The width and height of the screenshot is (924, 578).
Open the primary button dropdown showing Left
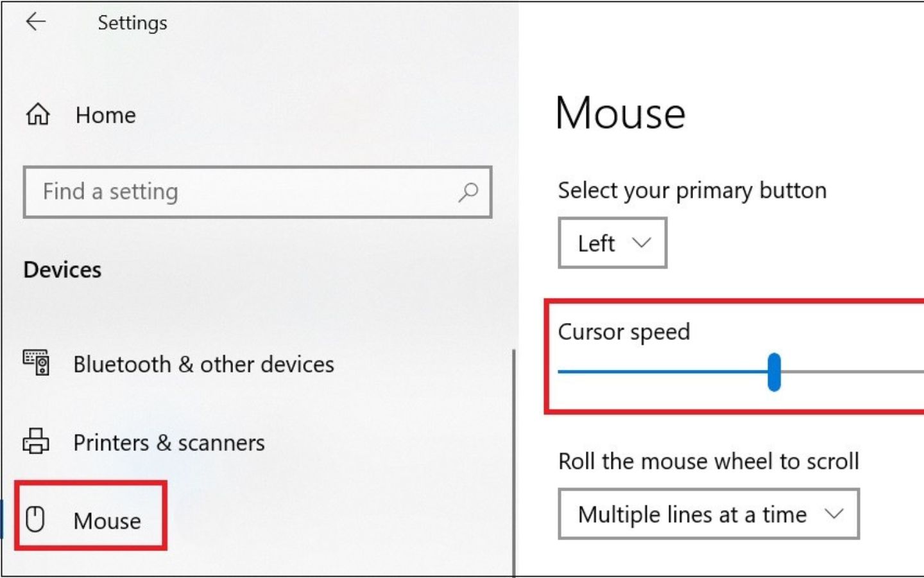coord(612,243)
